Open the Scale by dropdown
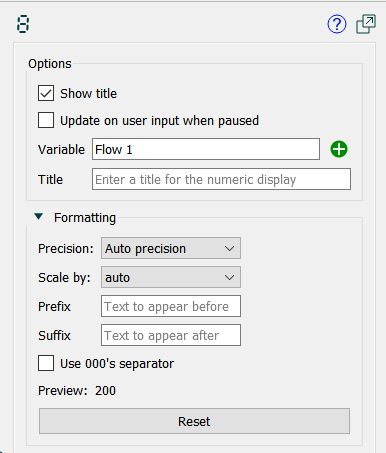This screenshot has height=453, width=386. point(171,277)
